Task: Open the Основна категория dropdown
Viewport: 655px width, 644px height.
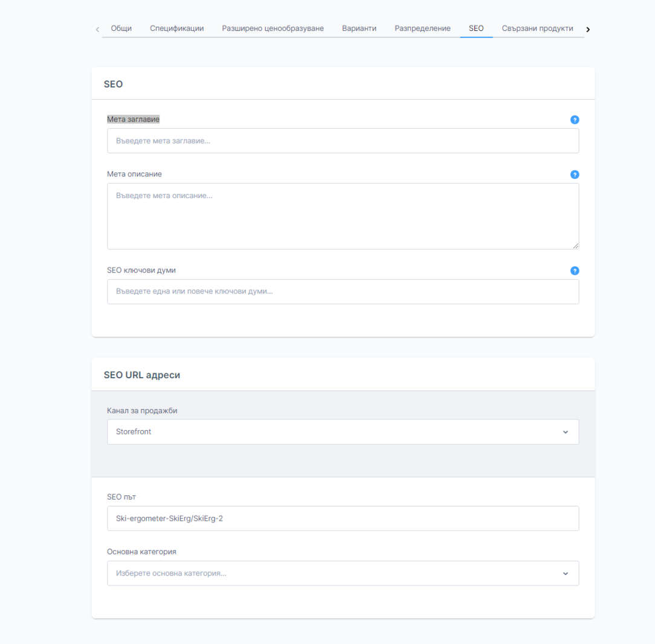Action: [343, 573]
